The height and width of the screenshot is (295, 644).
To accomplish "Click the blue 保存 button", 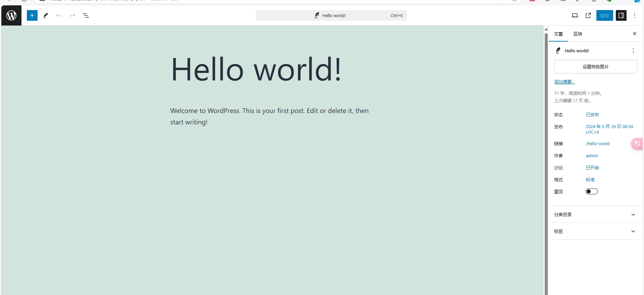I will (605, 15).
